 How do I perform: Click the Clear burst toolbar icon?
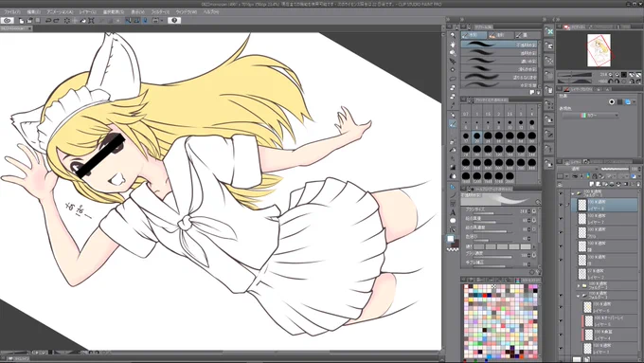pos(67,20)
